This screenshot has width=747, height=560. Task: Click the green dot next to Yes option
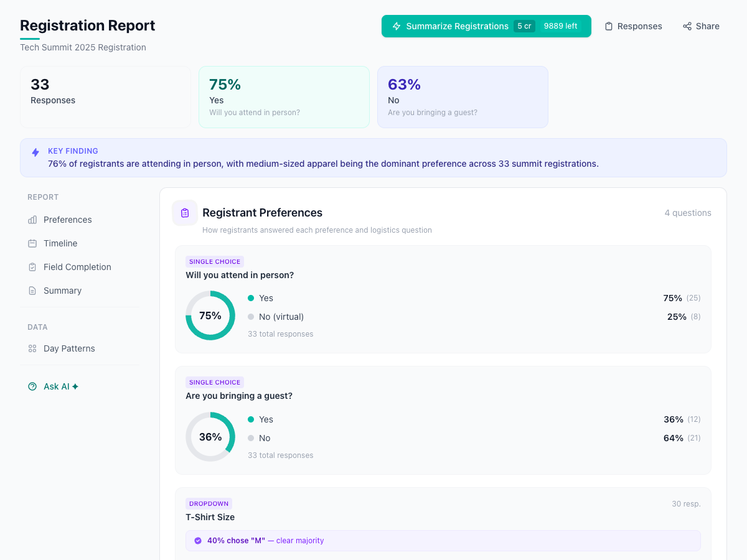click(251, 298)
